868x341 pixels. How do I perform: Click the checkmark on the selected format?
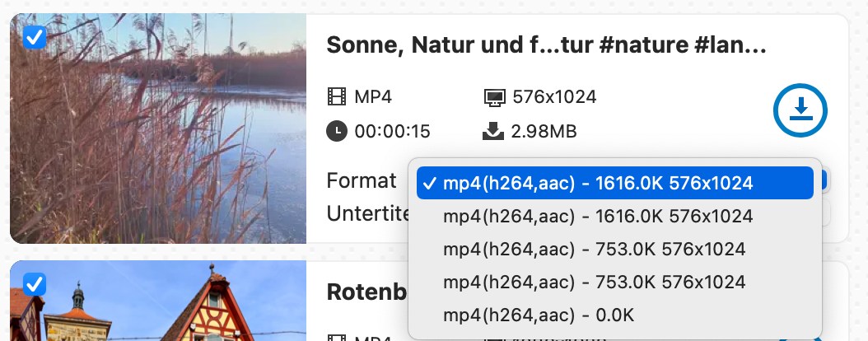[x=429, y=183]
